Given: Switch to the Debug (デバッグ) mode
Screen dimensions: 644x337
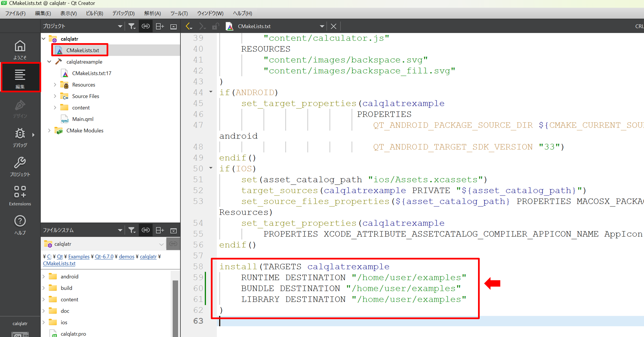Looking at the screenshot, I should point(20,137).
